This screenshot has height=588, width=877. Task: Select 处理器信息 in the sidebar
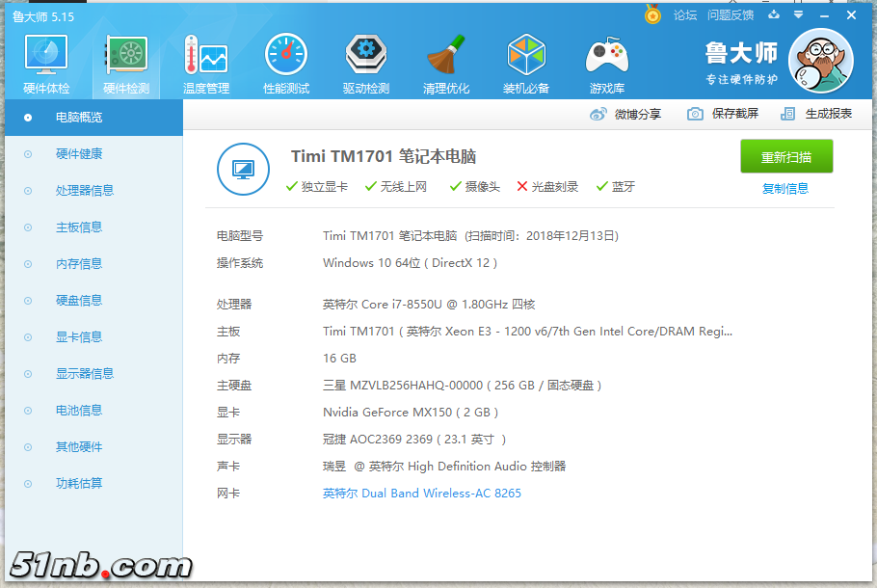(x=85, y=191)
